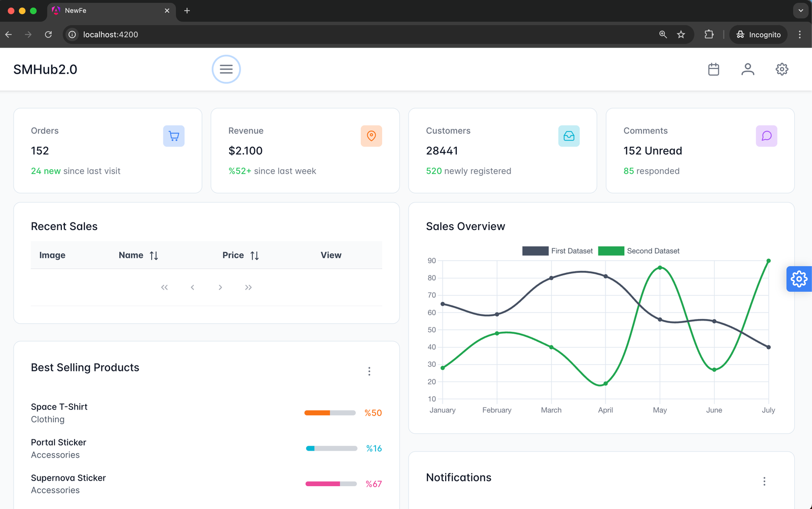
Task: Click the Orders shopping cart icon
Action: pos(174,136)
